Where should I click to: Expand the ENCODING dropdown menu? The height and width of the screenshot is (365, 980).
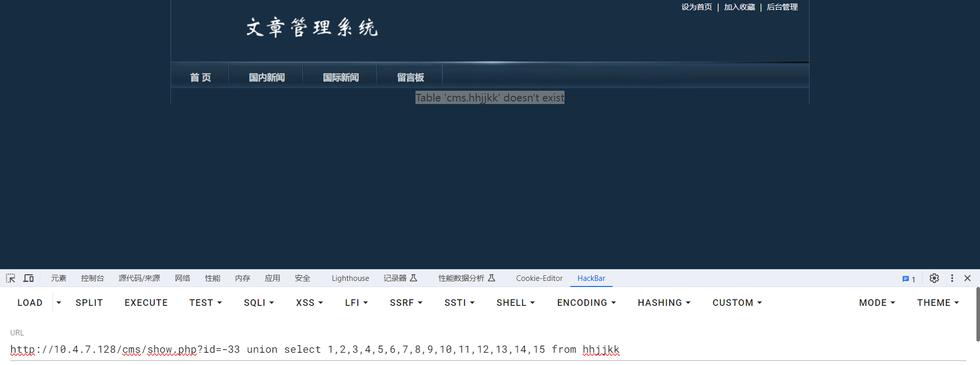coord(586,303)
